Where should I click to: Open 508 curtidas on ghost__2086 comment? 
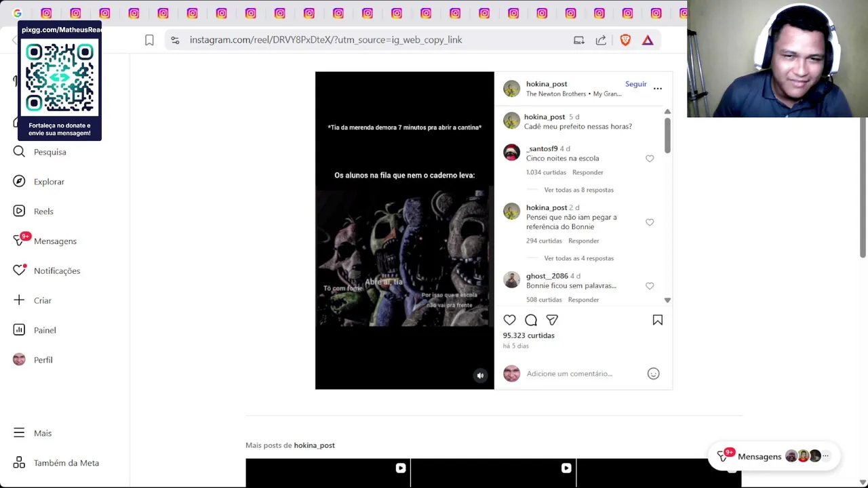point(544,300)
